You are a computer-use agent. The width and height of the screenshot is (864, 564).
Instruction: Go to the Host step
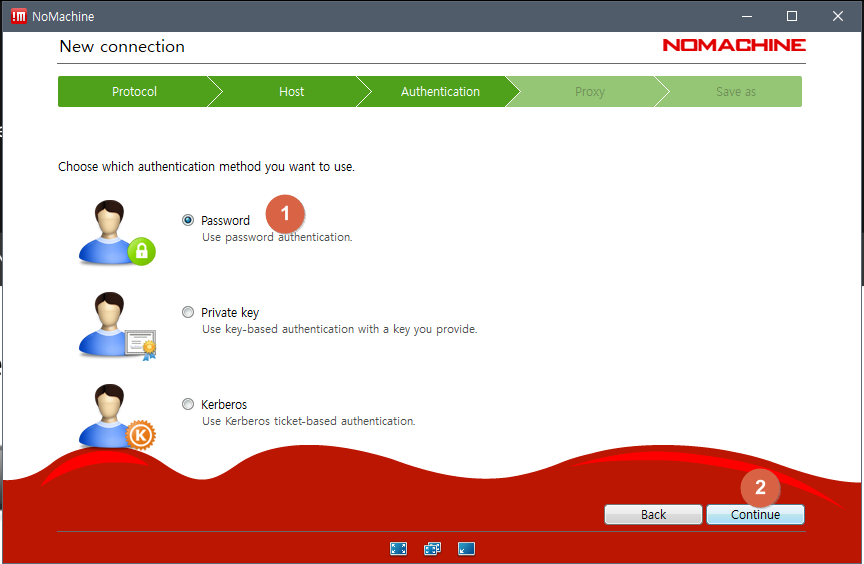tap(291, 91)
